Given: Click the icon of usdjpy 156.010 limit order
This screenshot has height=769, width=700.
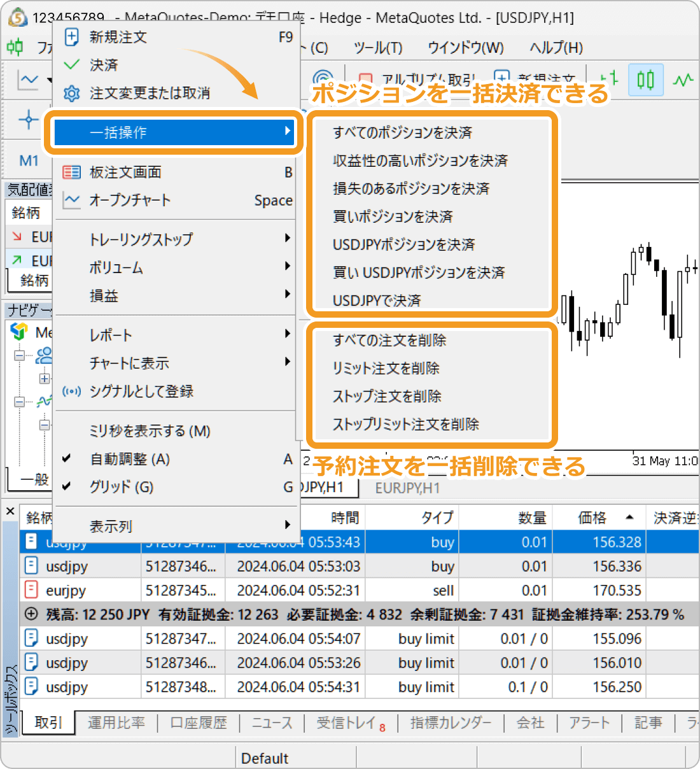Looking at the screenshot, I should (31, 662).
